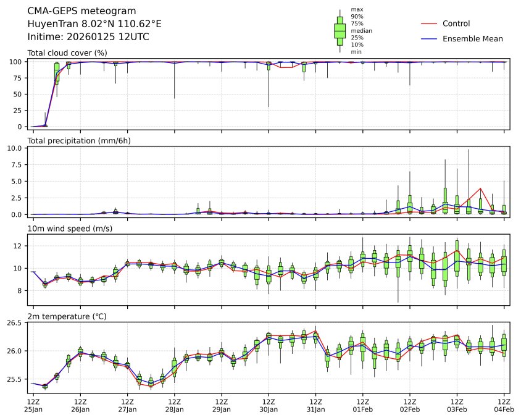Click the 12Z 30Jan x-axis date label
Screen dimensions: 521x420
tap(269, 405)
